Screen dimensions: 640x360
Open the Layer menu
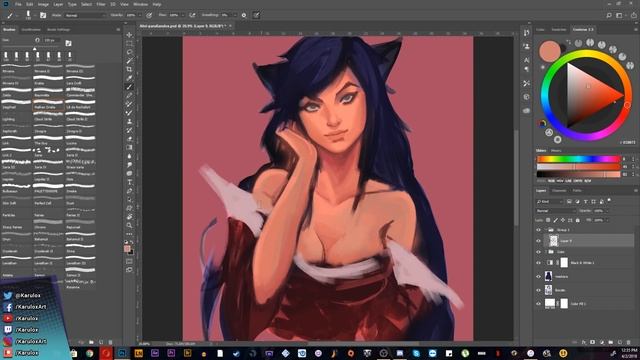(58, 4)
